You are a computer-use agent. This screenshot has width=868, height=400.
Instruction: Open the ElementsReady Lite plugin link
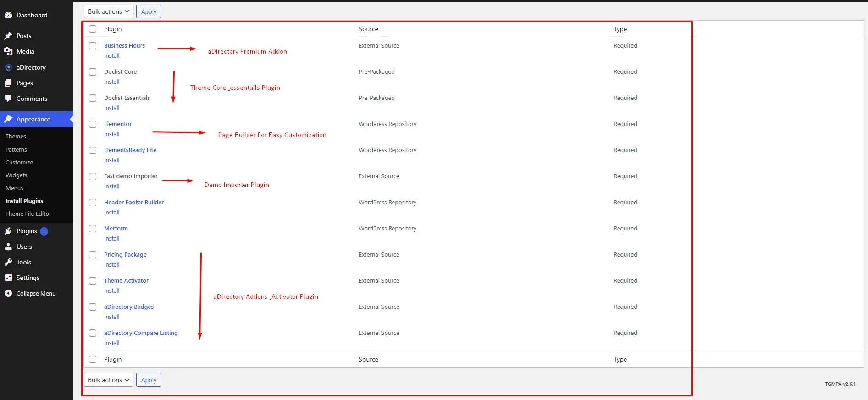[130, 150]
